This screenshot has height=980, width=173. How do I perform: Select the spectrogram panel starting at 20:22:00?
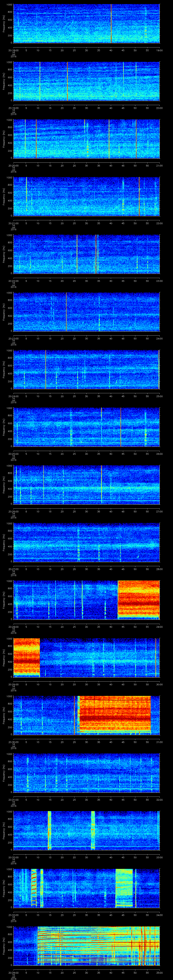tap(87, 254)
